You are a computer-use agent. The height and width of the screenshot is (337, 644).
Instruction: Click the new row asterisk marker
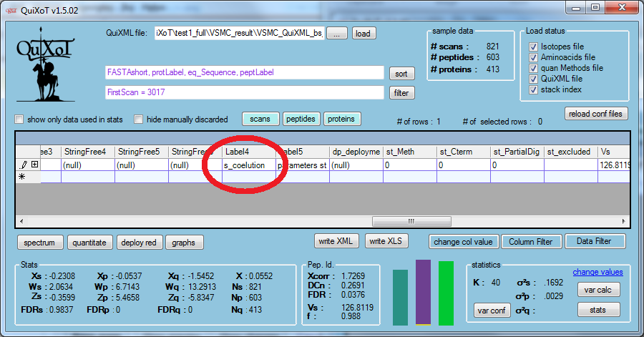[22, 176]
